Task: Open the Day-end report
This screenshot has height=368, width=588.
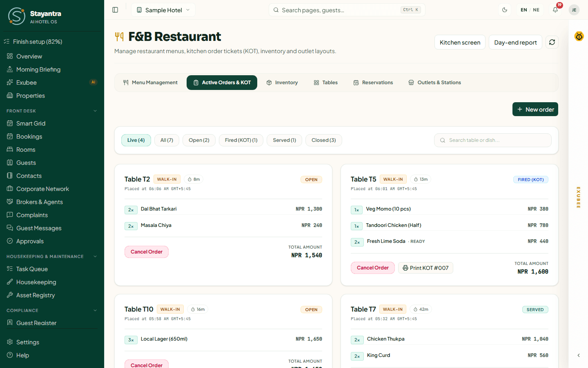Action: (515, 42)
